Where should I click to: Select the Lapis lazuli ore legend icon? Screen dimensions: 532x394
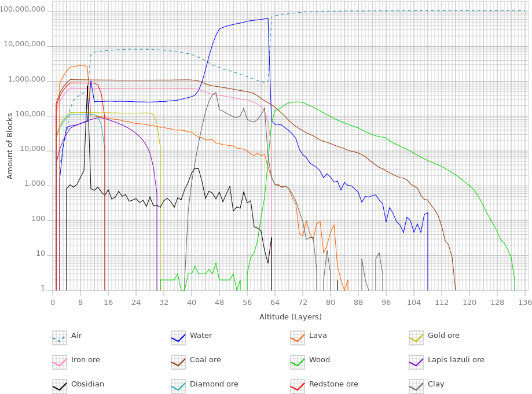(416, 362)
